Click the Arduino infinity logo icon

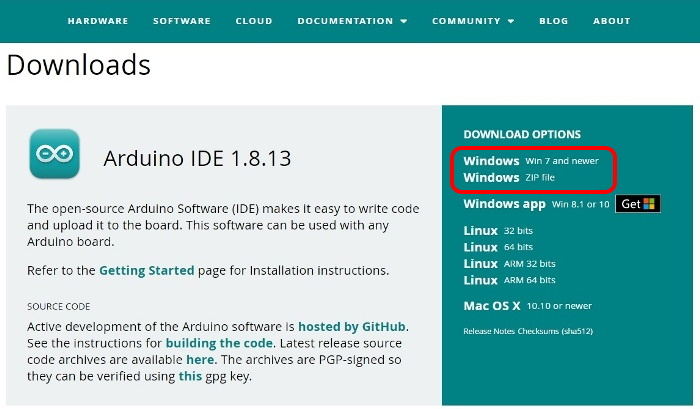click(x=54, y=154)
